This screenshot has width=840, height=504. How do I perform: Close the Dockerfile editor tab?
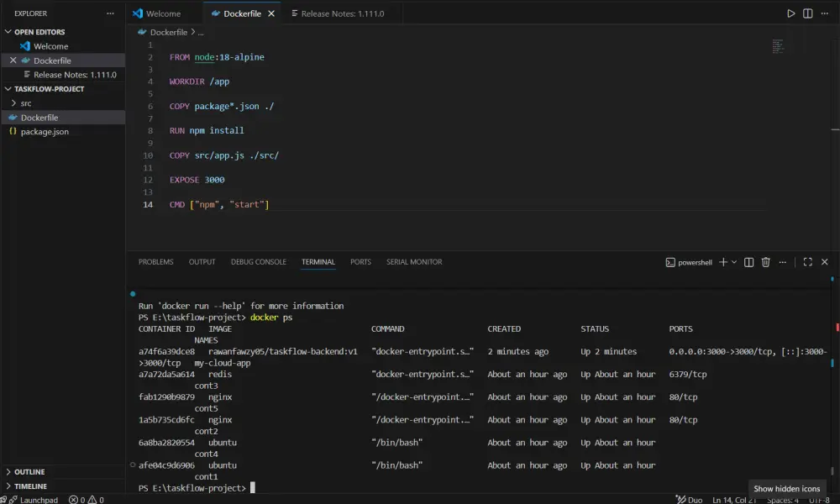pos(271,13)
